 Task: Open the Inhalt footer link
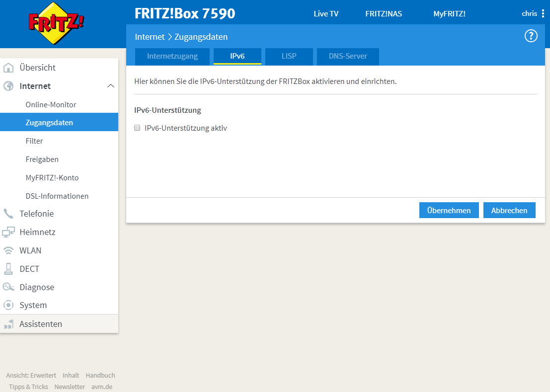[x=71, y=375]
